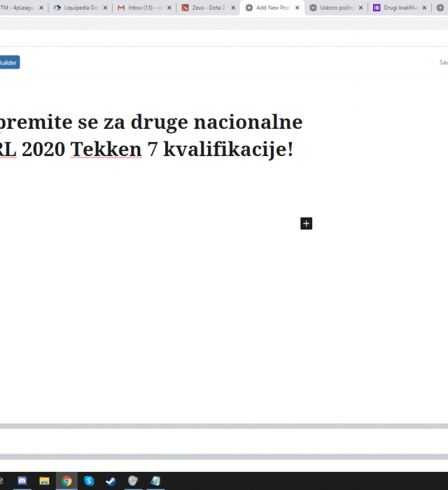The image size is (448, 490).
Task: Open Discord from the taskbar
Action: (x=22, y=481)
